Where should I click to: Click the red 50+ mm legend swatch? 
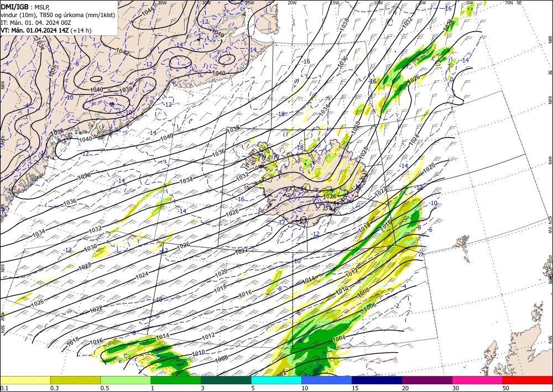(528, 380)
